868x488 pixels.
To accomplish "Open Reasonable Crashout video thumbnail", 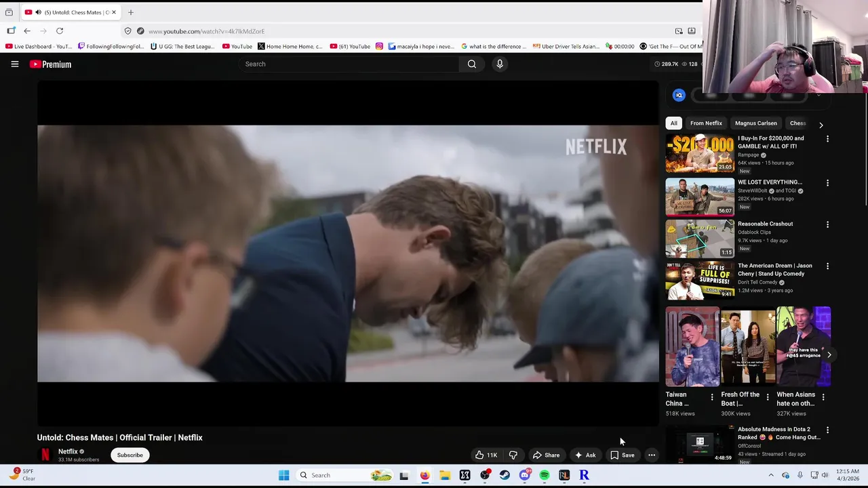I will [x=700, y=239].
